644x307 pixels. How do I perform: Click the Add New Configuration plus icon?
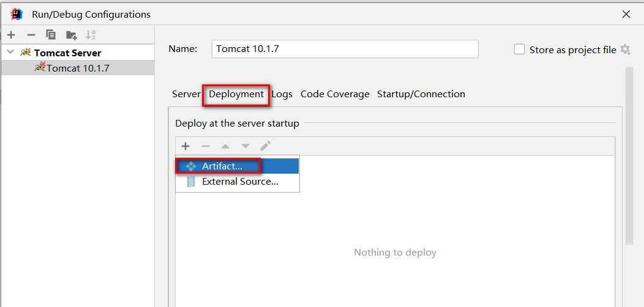pyautogui.click(x=11, y=35)
